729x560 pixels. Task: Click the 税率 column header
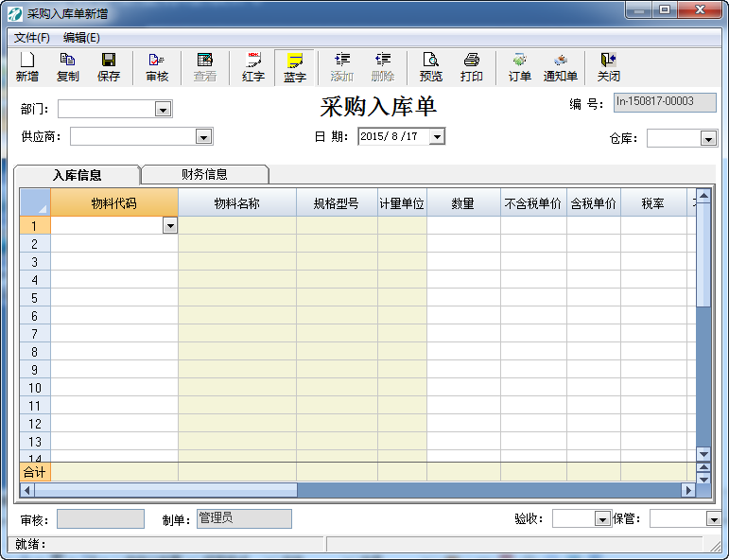[x=653, y=202]
